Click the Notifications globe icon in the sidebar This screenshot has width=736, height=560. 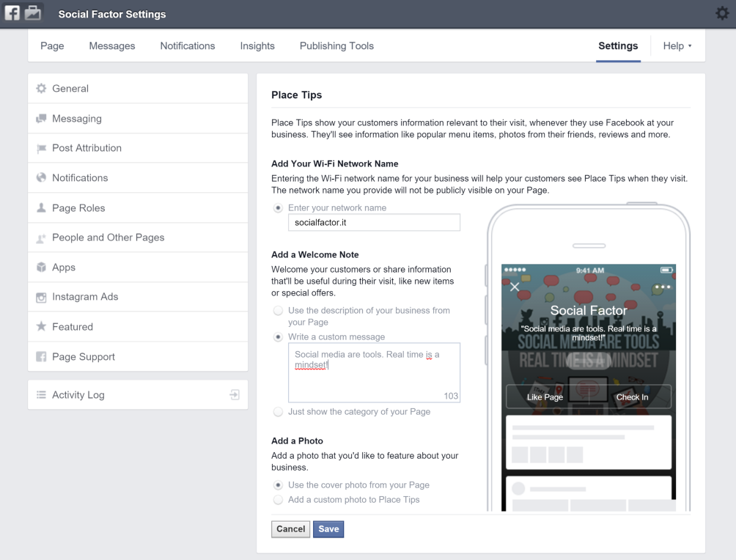click(41, 177)
